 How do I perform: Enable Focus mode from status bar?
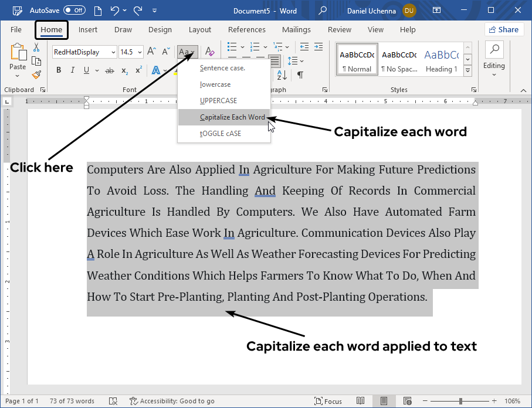[328, 401]
